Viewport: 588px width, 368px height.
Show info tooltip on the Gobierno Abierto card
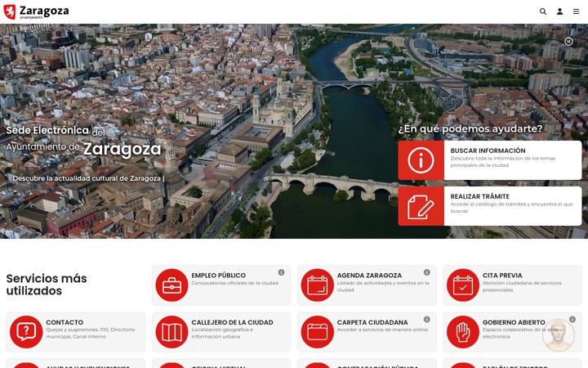572,319
